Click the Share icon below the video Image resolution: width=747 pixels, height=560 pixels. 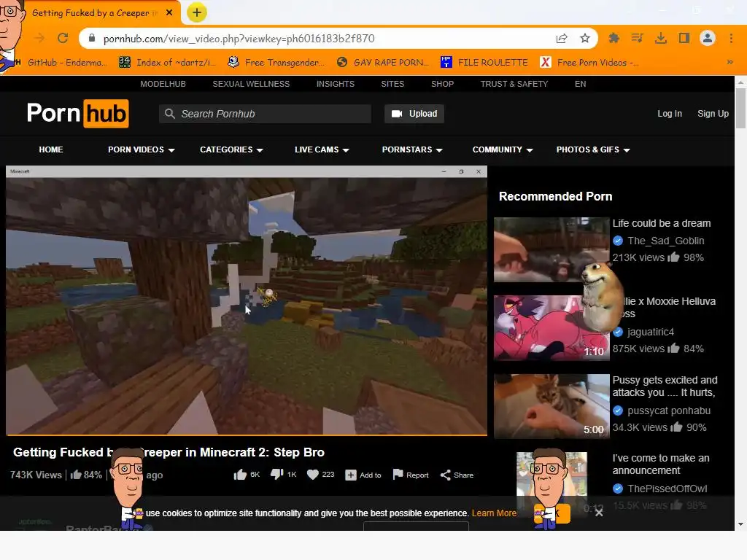point(446,475)
